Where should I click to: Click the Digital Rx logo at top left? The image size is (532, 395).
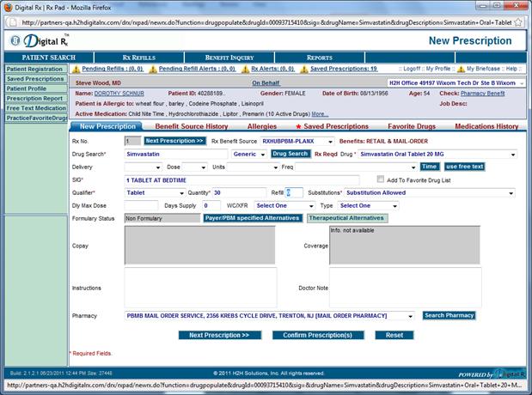click(x=35, y=39)
